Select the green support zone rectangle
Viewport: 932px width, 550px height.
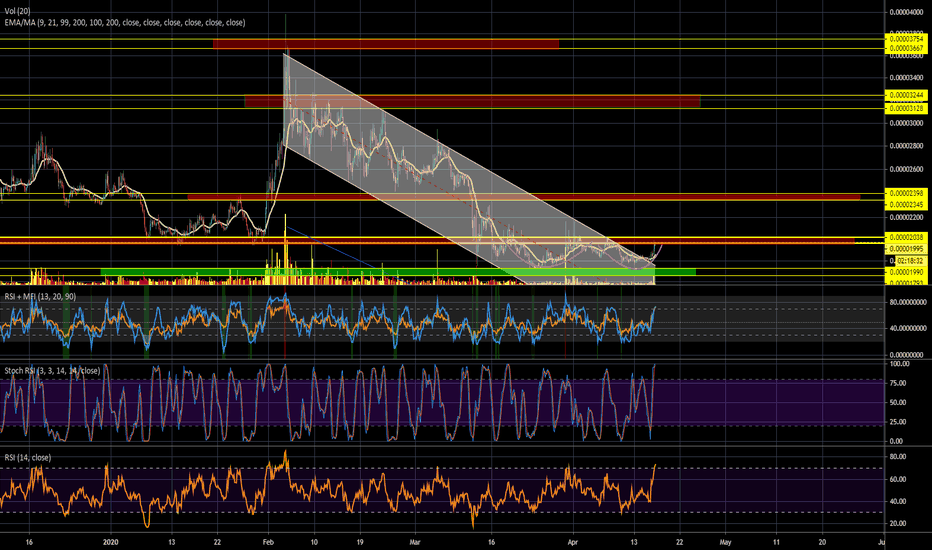398,272
